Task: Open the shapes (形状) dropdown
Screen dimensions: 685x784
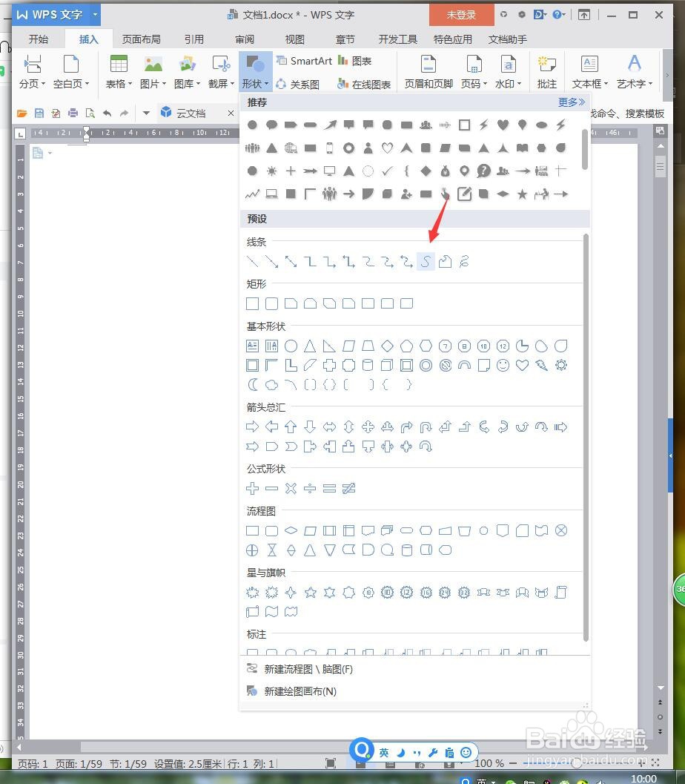Action: (255, 73)
